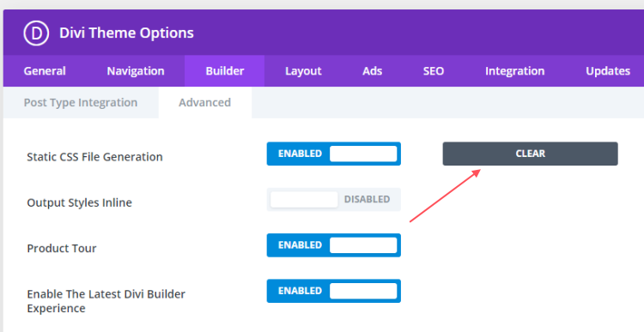Click Enable The Latest Divi Builder Experience label
Screen dimensions: 644x332
[106, 301]
